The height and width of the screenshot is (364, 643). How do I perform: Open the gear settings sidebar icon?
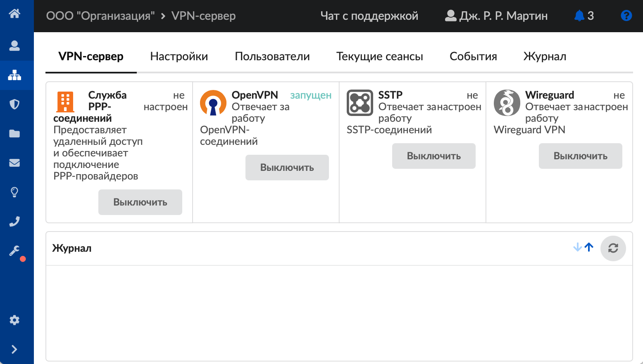(x=14, y=320)
